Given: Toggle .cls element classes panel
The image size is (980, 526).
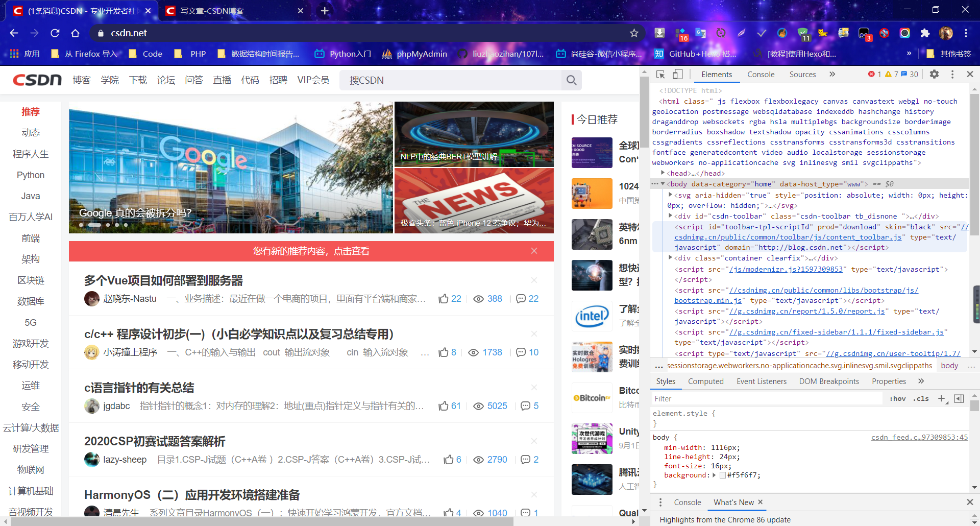Looking at the screenshot, I should tap(921, 398).
